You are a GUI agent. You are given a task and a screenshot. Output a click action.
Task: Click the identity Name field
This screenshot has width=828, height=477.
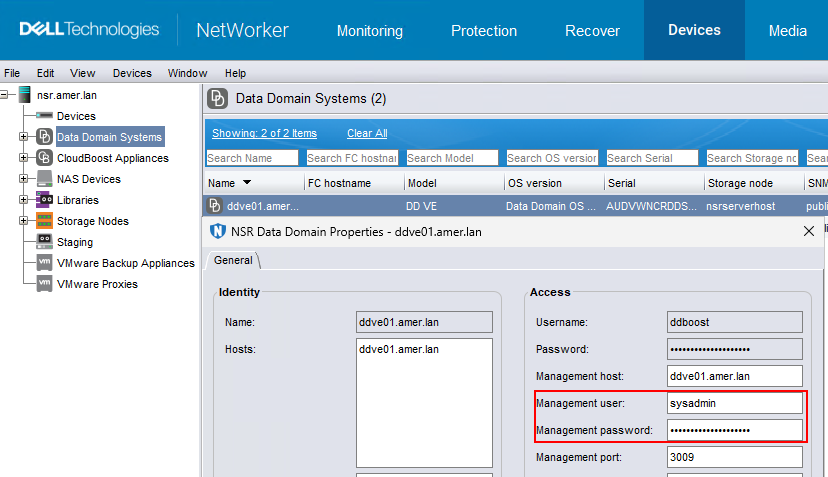[x=424, y=322]
